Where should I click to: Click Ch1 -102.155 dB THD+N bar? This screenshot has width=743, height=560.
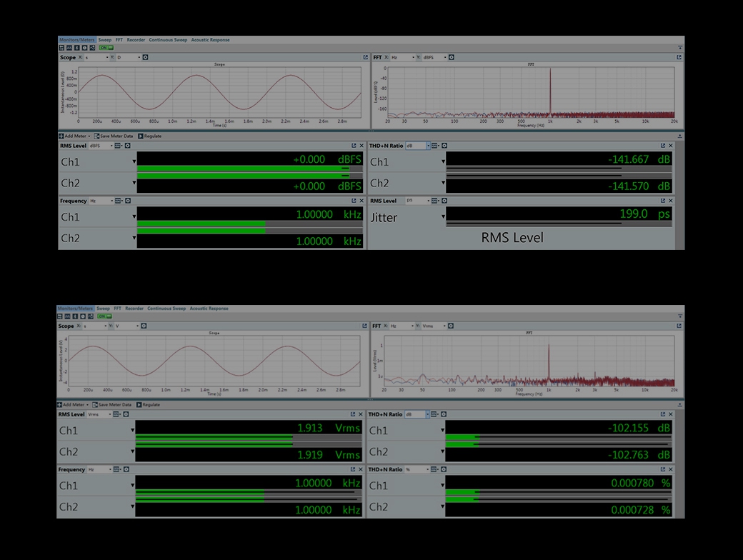558,437
